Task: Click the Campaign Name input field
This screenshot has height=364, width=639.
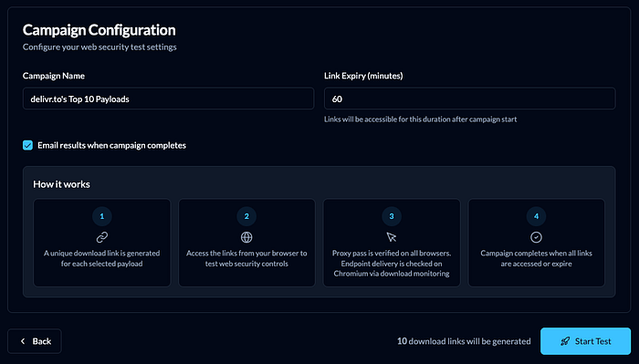Action: (x=168, y=99)
